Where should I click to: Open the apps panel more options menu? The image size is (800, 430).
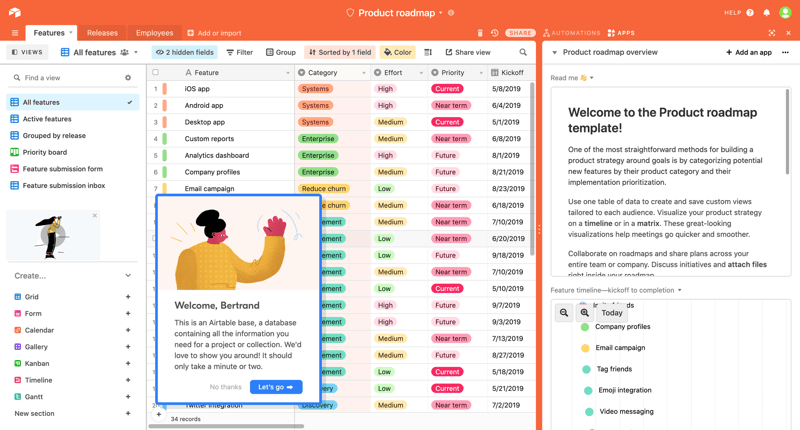pyautogui.click(x=785, y=52)
